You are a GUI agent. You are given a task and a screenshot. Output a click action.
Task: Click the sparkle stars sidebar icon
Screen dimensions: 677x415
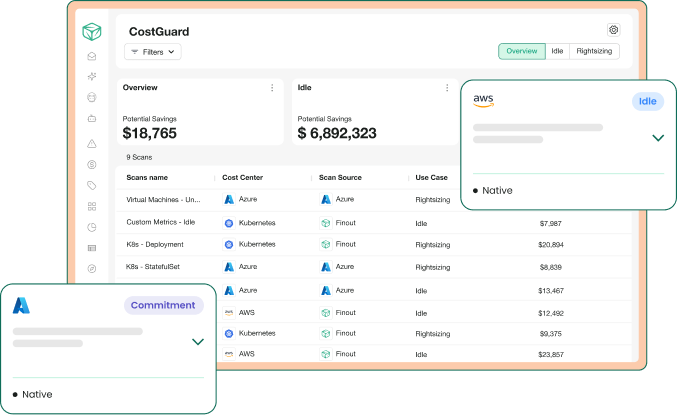point(92,76)
